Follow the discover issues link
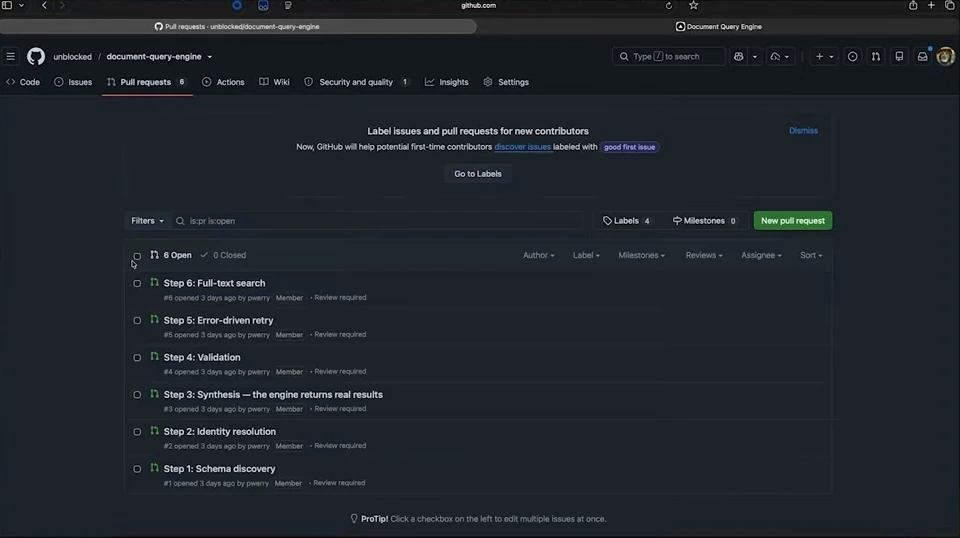The width and height of the screenshot is (960, 538). 522,147
